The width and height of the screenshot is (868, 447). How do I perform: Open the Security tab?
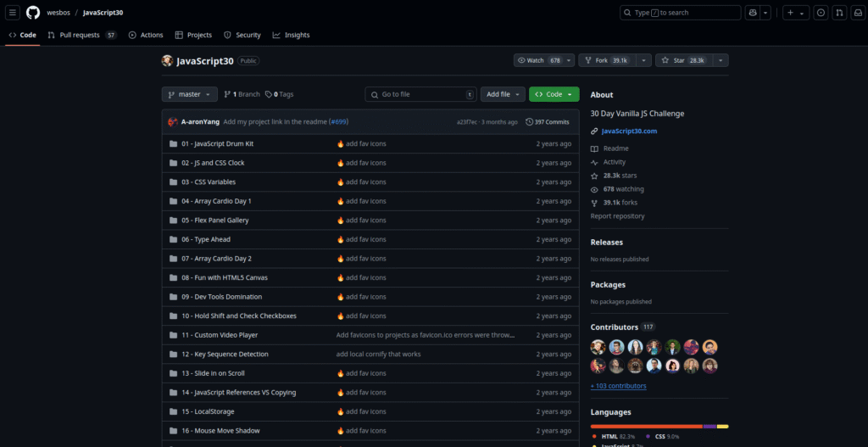coord(242,35)
